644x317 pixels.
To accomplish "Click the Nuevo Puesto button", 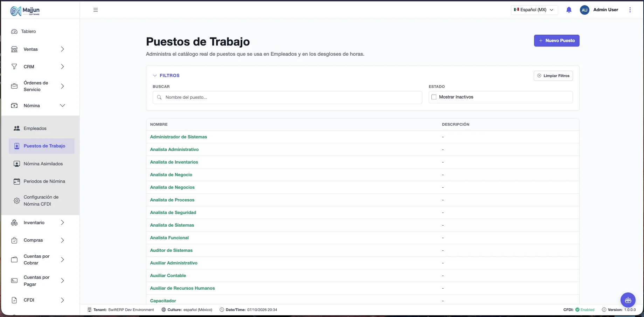I will [x=556, y=41].
